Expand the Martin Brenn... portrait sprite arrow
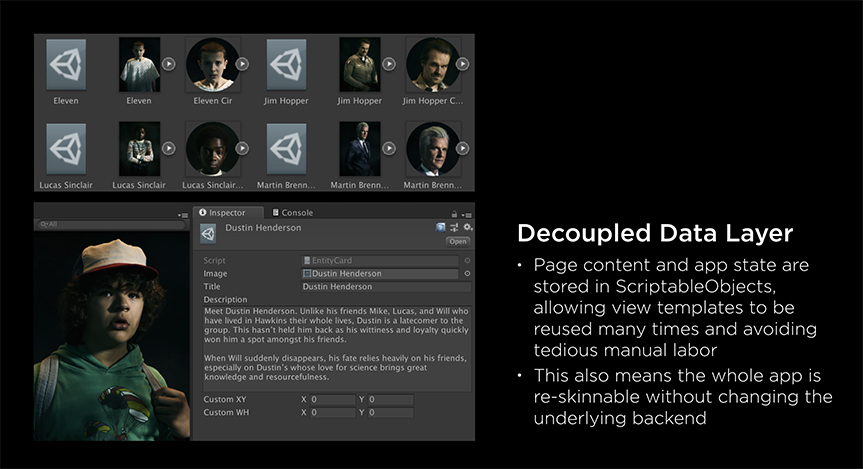This screenshot has width=863, height=469. 389,148
